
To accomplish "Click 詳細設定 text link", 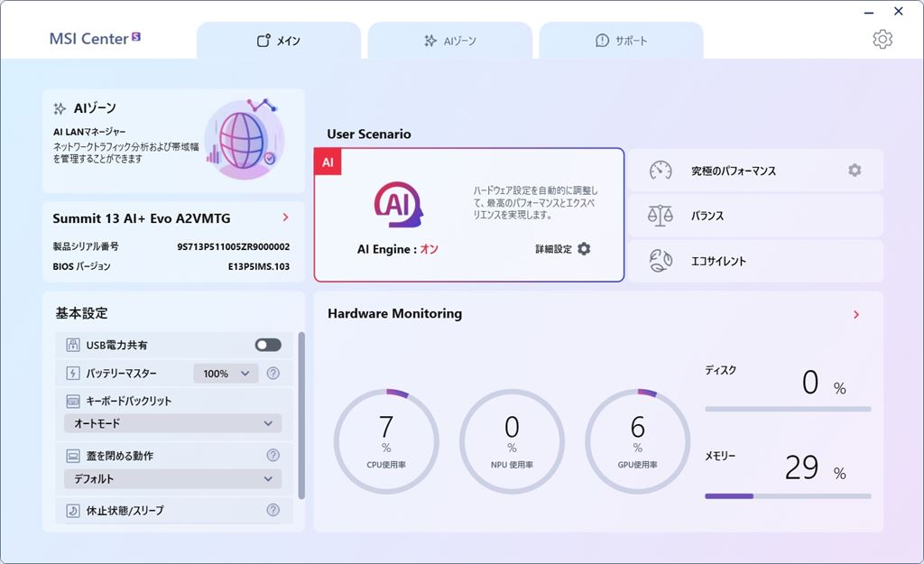I will (553, 249).
